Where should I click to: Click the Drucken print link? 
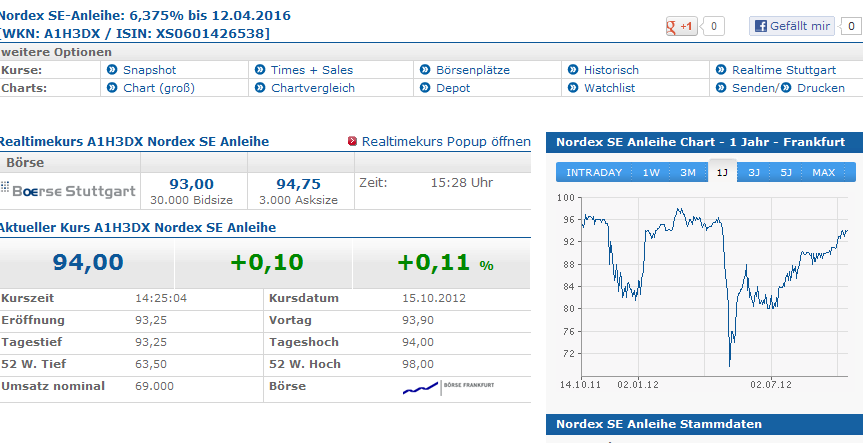click(x=820, y=88)
